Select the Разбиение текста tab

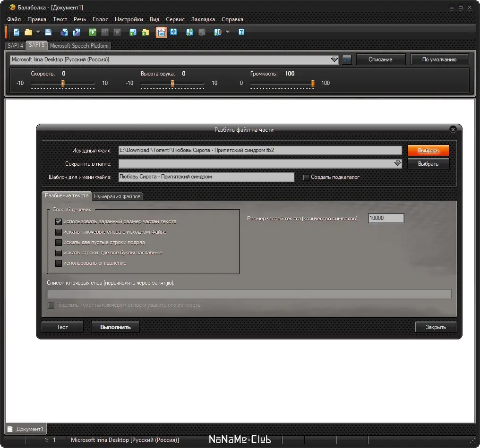point(67,195)
